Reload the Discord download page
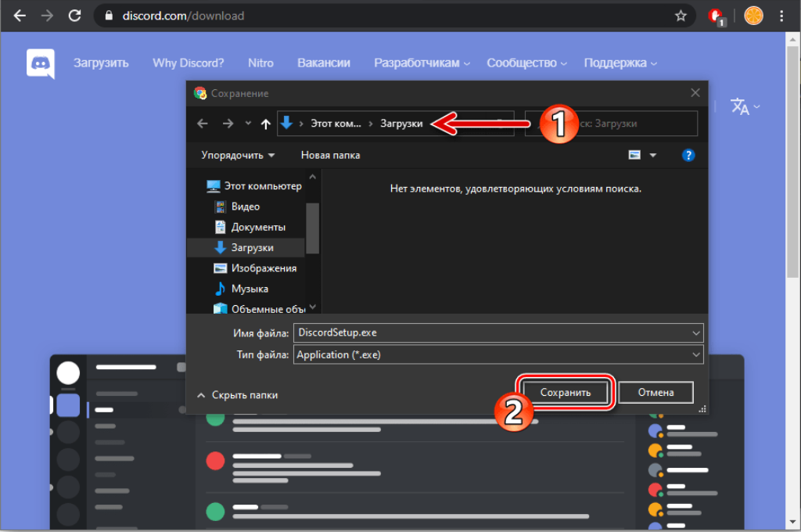The width and height of the screenshot is (801, 532). tap(74, 16)
